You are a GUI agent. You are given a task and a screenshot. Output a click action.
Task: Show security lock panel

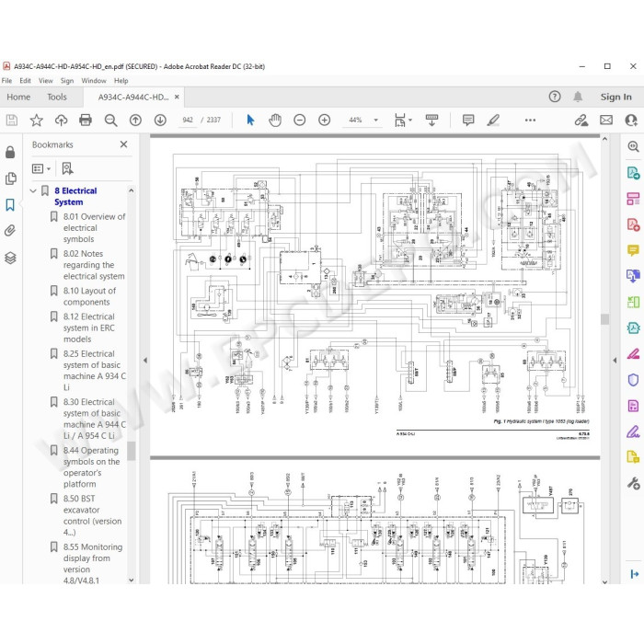[10, 152]
